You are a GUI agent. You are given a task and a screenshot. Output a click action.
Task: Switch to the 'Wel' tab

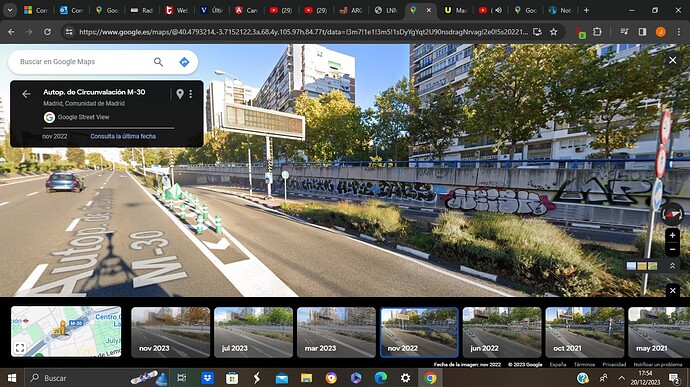176,10
